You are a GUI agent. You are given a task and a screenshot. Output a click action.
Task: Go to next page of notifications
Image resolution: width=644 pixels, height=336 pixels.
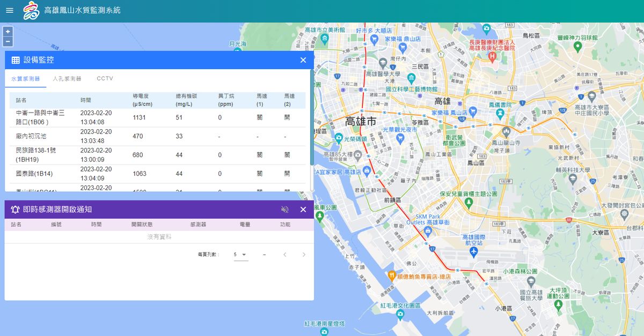[x=304, y=255]
